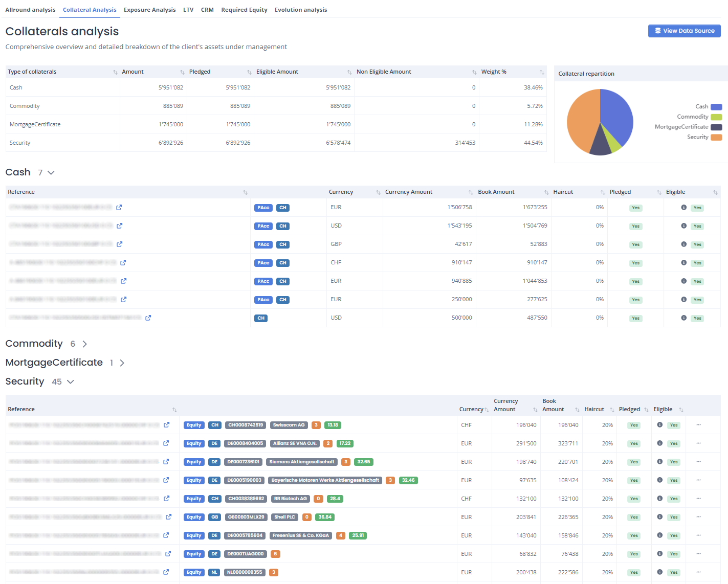
Task: Click info icon on Shell PLC security row
Action: (659, 517)
